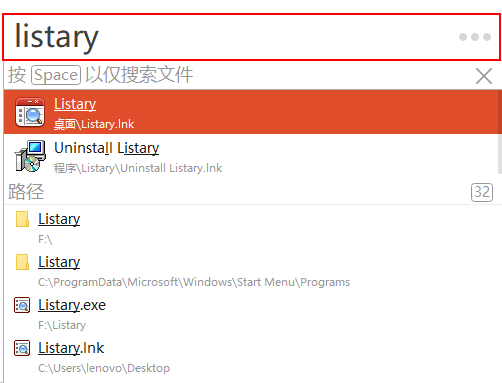
Task: Click the path 程序\Listary\Uninstall Listary.lnk
Action: pyautogui.click(x=138, y=168)
